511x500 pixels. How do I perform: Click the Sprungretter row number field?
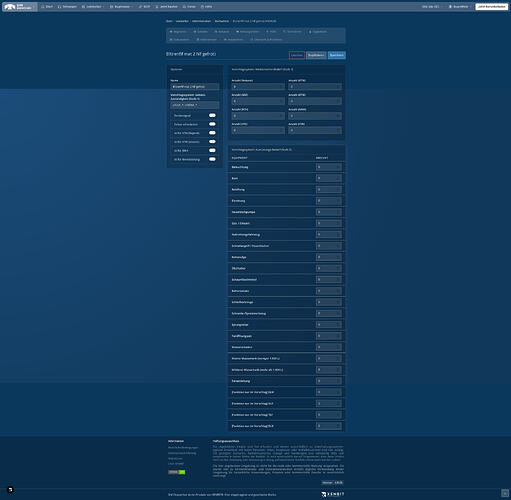328,325
